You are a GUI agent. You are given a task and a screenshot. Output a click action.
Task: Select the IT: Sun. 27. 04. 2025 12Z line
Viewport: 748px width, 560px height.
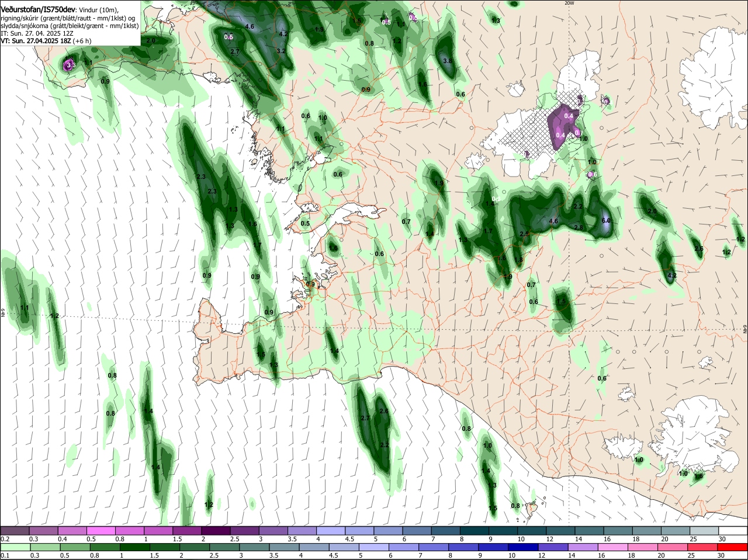37,33
